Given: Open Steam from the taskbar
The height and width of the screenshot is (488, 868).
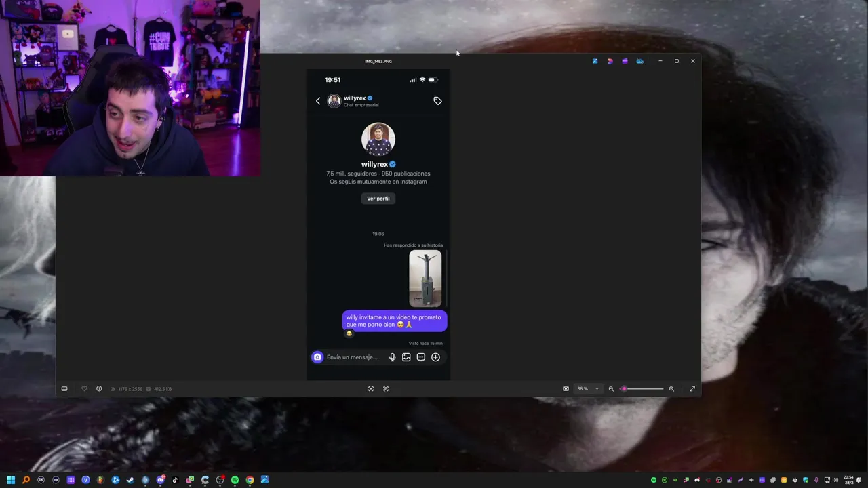Looking at the screenshot, I should (130, 480).
